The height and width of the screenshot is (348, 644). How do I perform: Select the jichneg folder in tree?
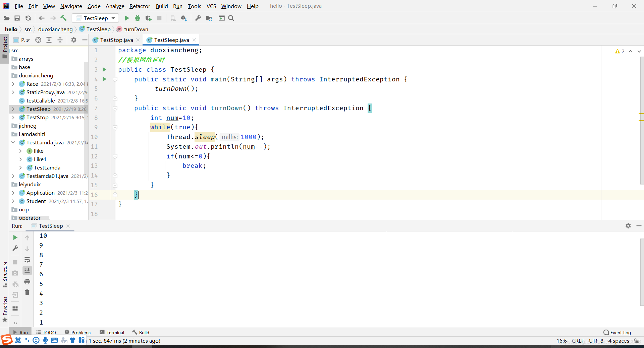[28, 126]
